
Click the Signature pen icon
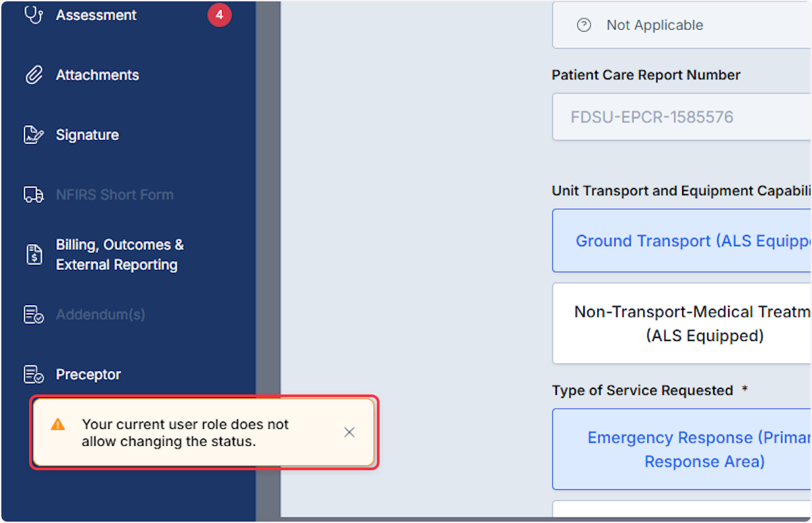(33, 135)
